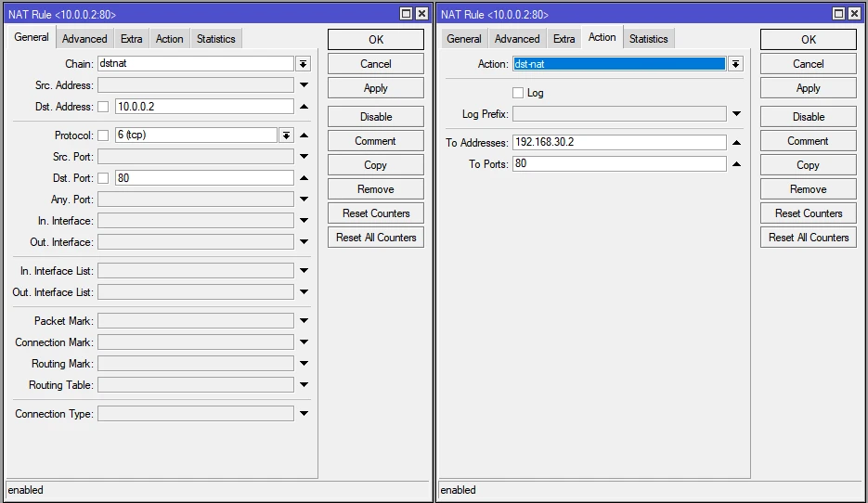Expand the Log Prefix field
The height and width of the screenshot is (503, 868).
(736, 114)
